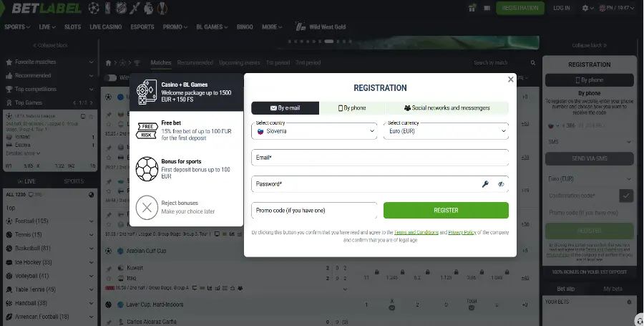Open the football icon in header
The height and width of the screenshot is (326, 644).
pyautogui.click(x=94, y=8)
